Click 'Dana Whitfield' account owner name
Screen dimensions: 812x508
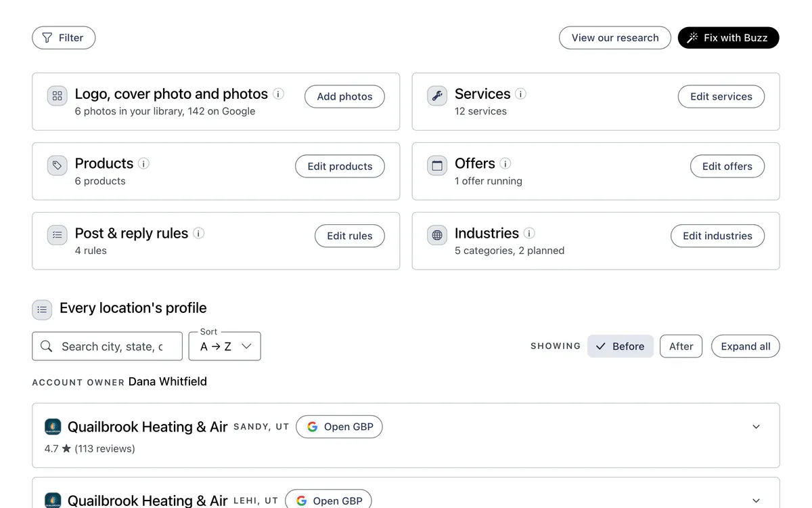168,381
